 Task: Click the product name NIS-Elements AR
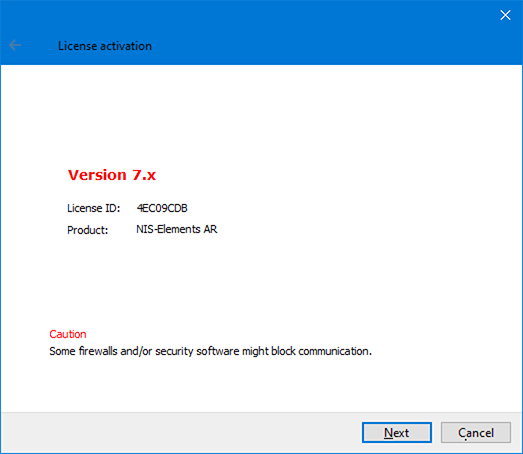(x=176, y=229)
